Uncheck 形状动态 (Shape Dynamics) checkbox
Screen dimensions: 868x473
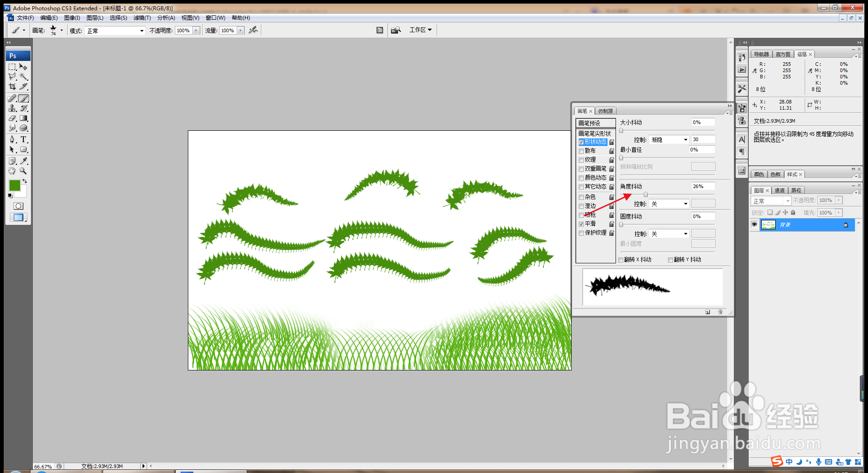582,142
